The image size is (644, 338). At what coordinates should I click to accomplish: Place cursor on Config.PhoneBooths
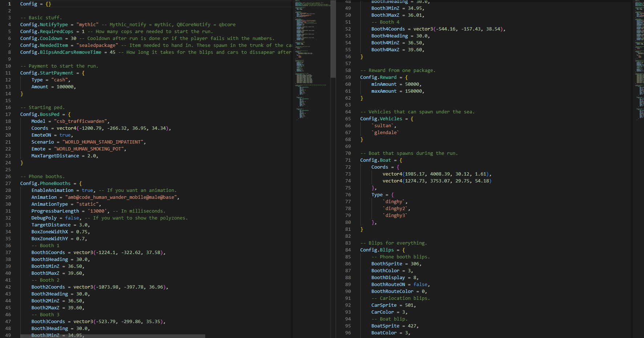(x=45, y=184)
